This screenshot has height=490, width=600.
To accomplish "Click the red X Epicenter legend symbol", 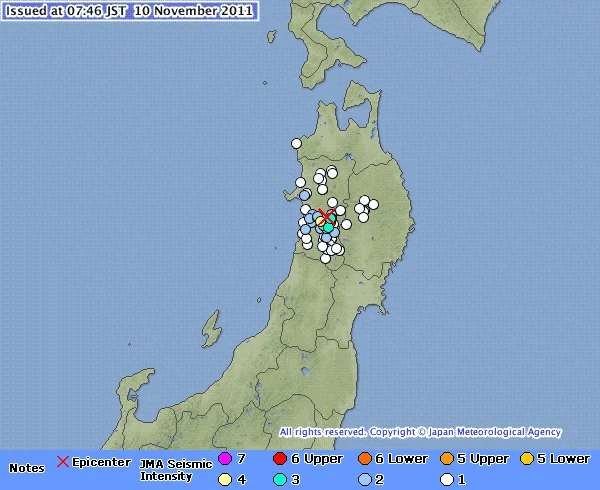I will pyautogui.click(x=62, y=462).
